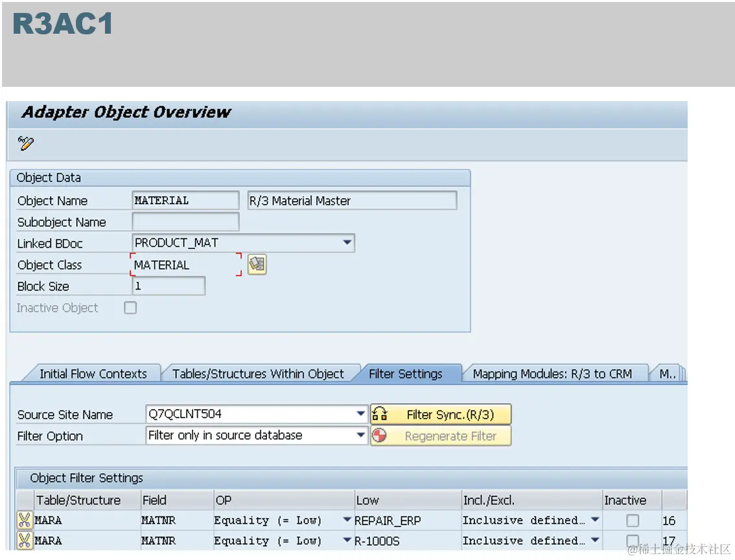
Task: Open OP dropdown in REPAIR_ERP row
Action: 347,520
